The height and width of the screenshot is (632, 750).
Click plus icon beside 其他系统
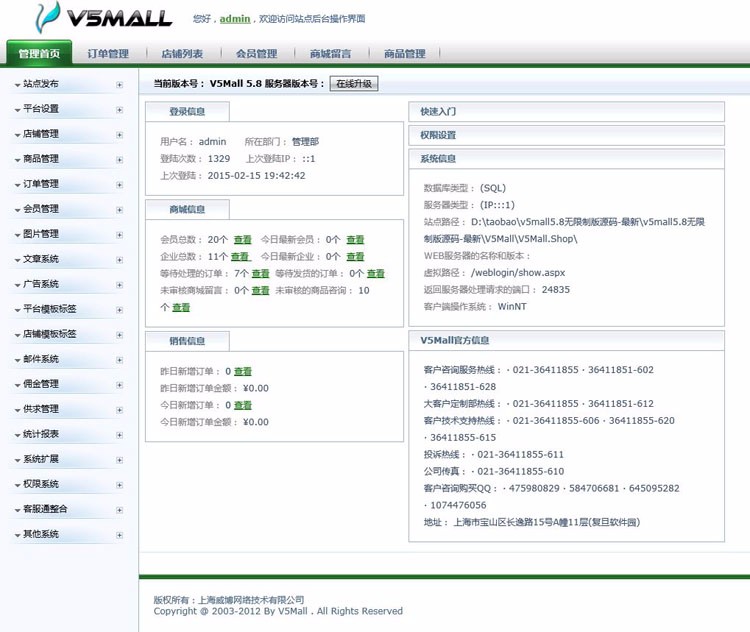point(120,535)
